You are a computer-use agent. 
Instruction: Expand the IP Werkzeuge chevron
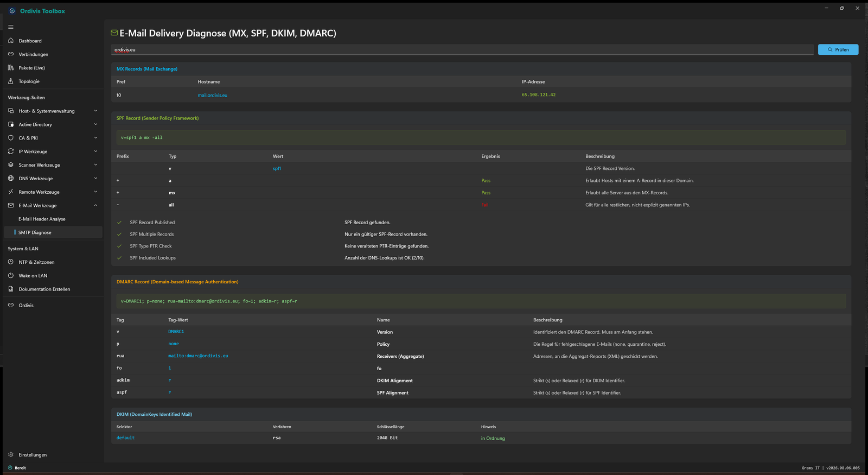(x=95, y=151)
